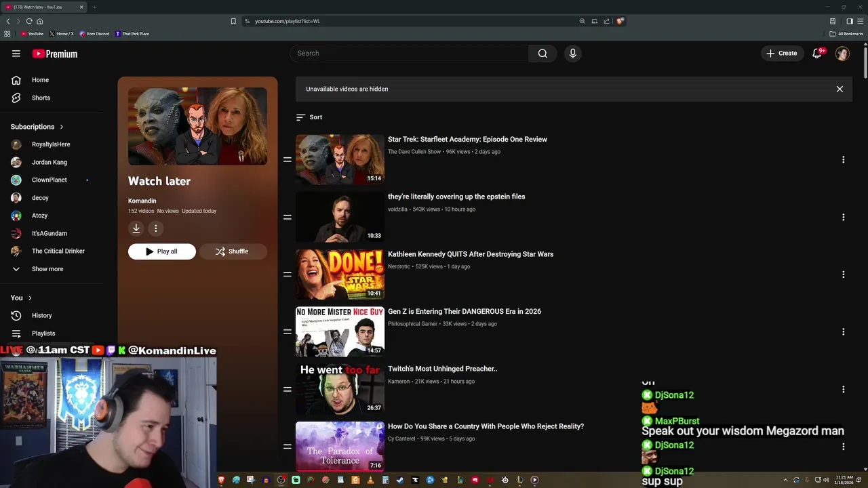
Task: Open options for Kathleen Kennedy video
Action: (844, 274)
